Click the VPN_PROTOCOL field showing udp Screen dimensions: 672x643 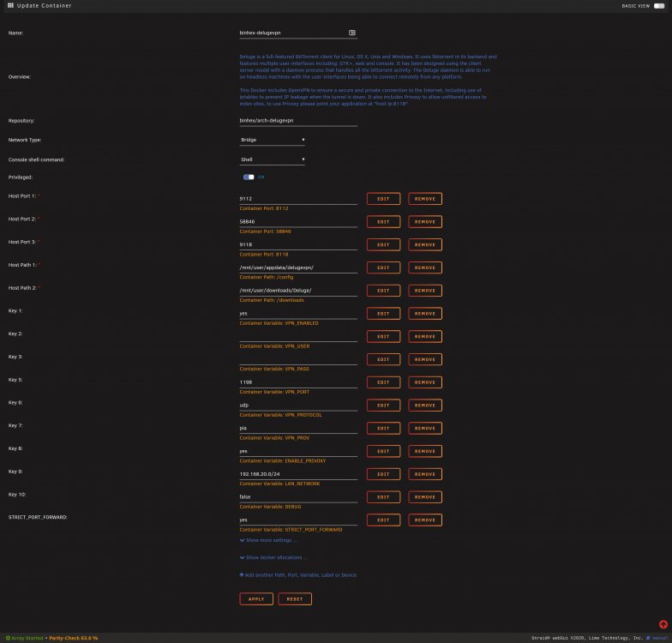tap(298, 405)
